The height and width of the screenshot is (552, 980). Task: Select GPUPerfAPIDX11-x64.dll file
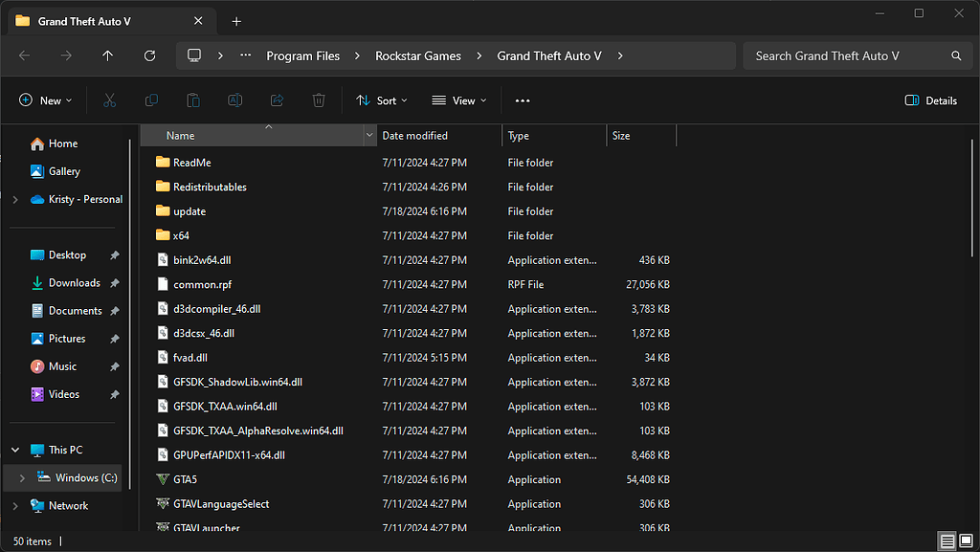(229, 454)
